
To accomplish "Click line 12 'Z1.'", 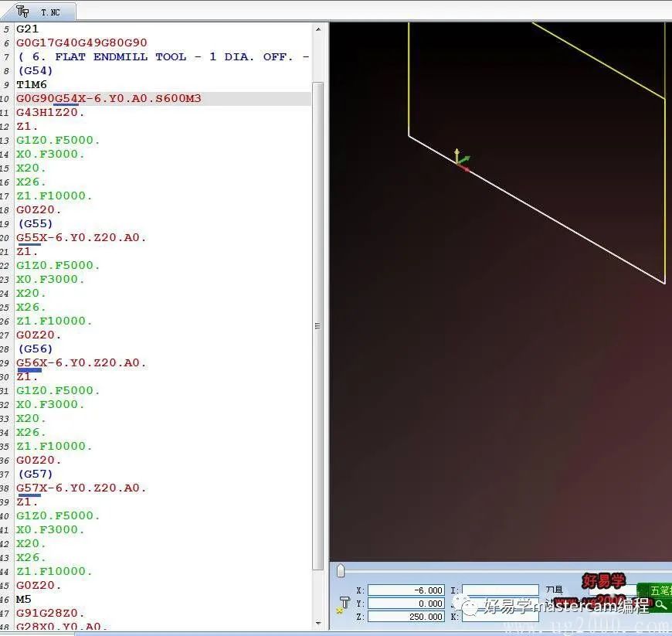I will (x=26, y=126).
